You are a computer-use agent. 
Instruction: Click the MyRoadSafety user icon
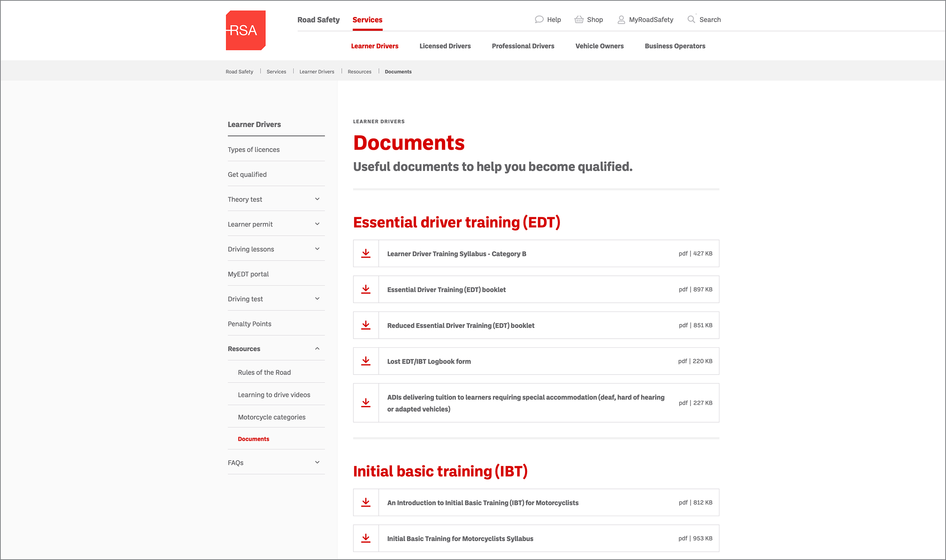pos(621,20)
